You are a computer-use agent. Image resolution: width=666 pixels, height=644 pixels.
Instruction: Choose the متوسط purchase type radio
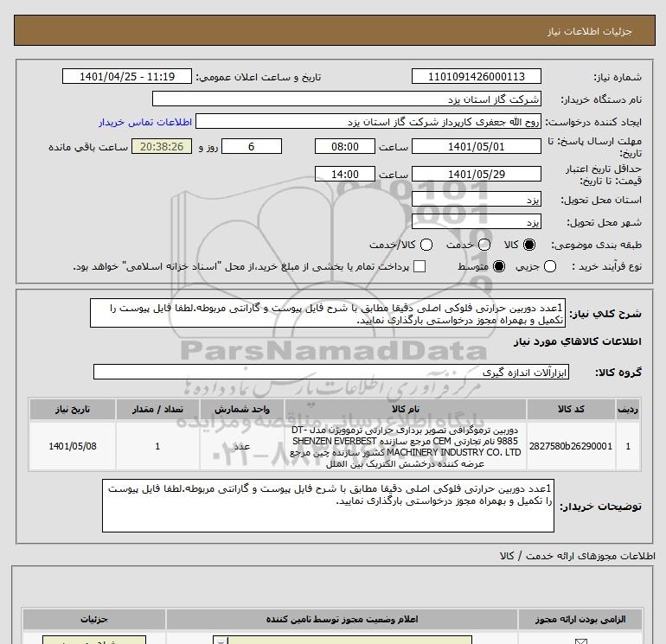coord(499,266)
